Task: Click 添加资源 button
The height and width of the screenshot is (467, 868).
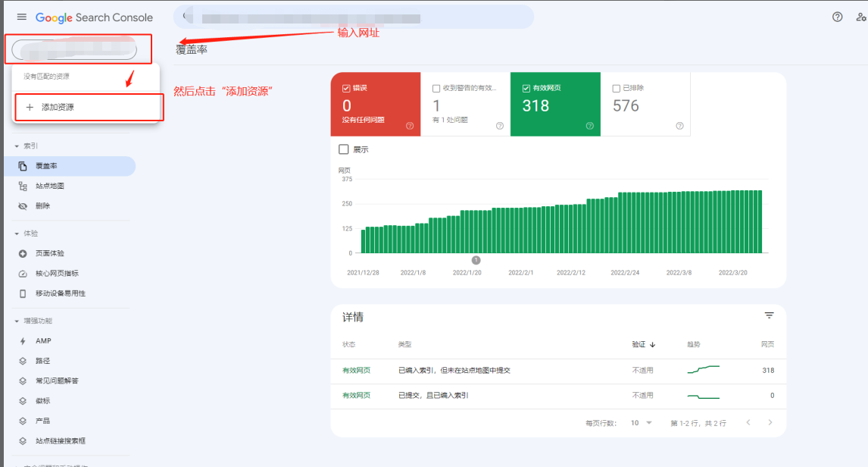Action: (87, 108)
